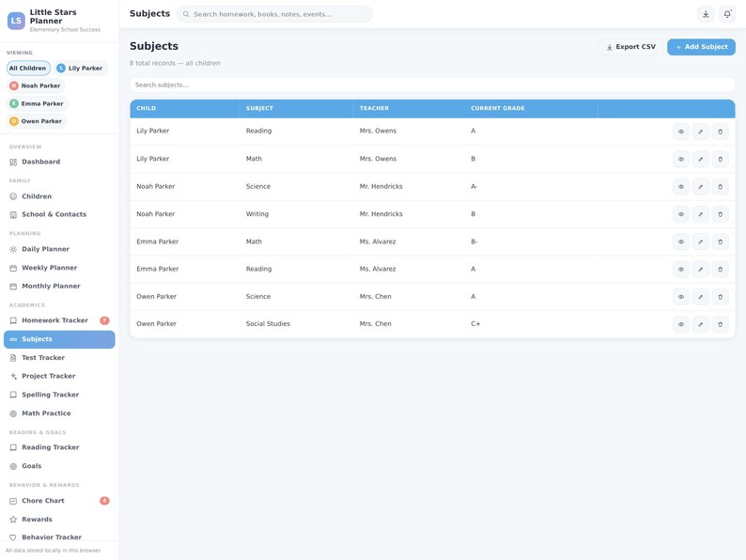746x560 pixels.
Task: Filter view to Emma Parker
Action: (37, 103)
